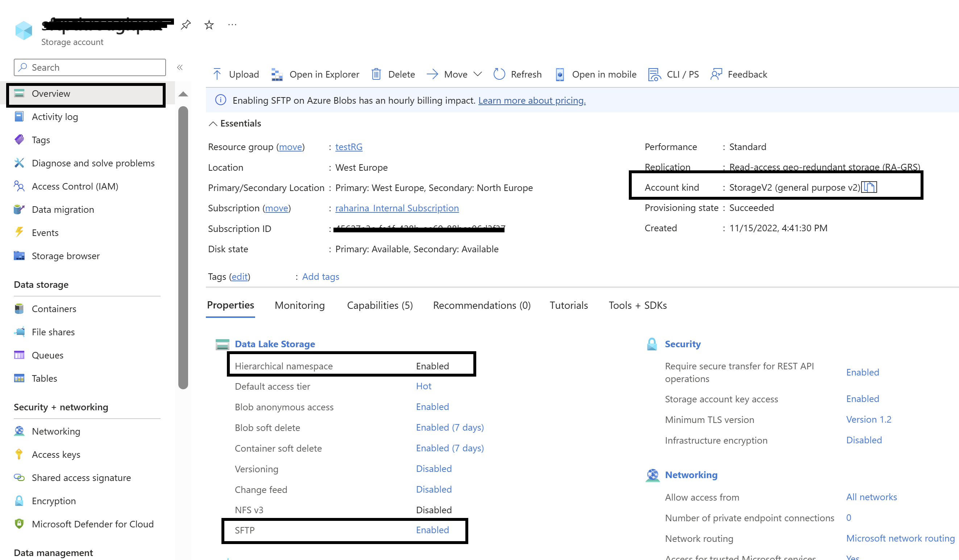Click Minimum TLS Version 1.2 link

click(869, 419)
